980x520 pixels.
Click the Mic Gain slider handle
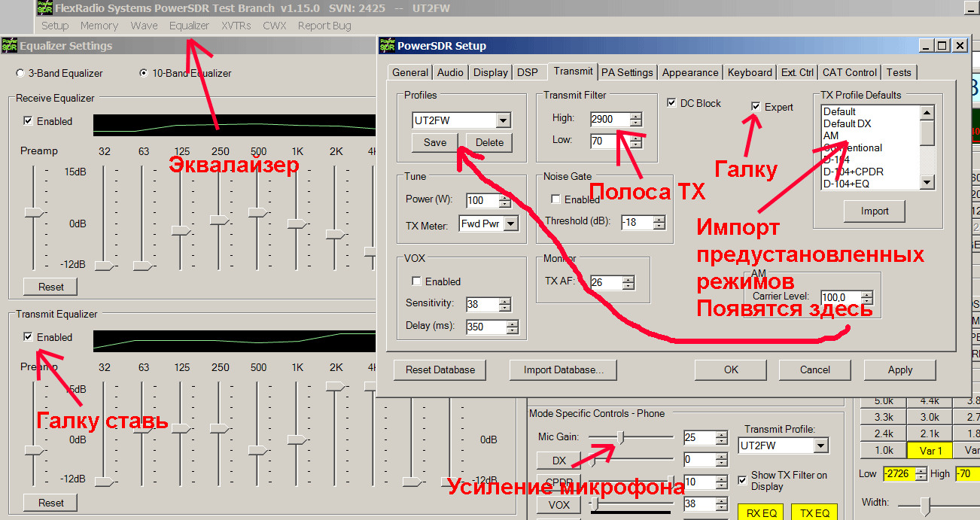pyautogui.click(x=621, y=436)
